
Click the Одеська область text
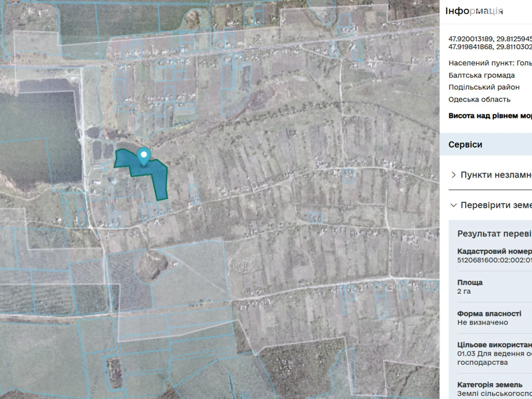pyautogui.click(x=479, y=99)
